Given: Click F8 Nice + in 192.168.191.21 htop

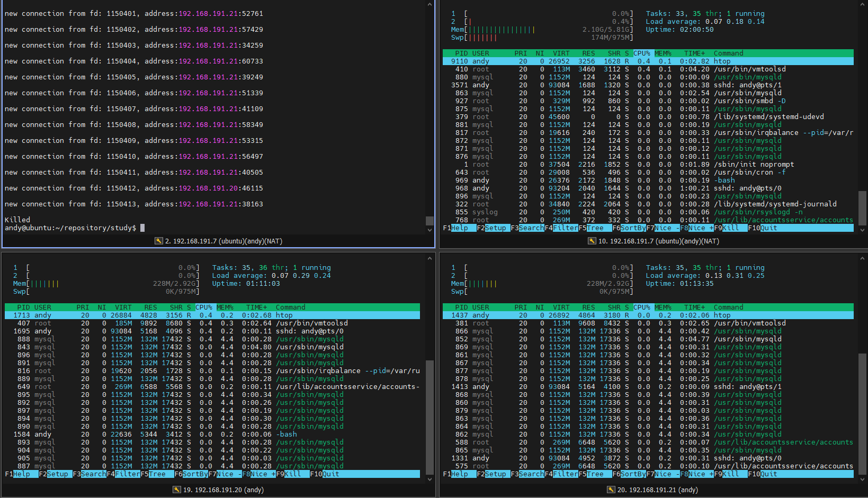Looking at the screenshot, I should click(697, 474).
